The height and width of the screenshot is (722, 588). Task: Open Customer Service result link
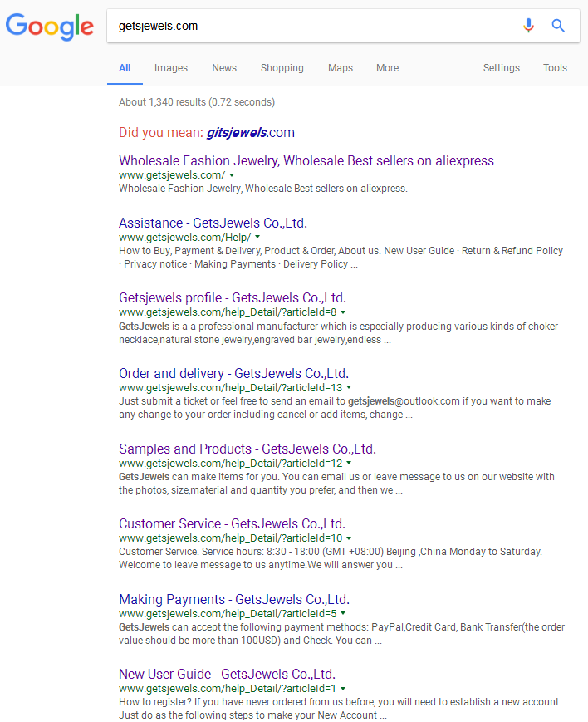(232, 524)
